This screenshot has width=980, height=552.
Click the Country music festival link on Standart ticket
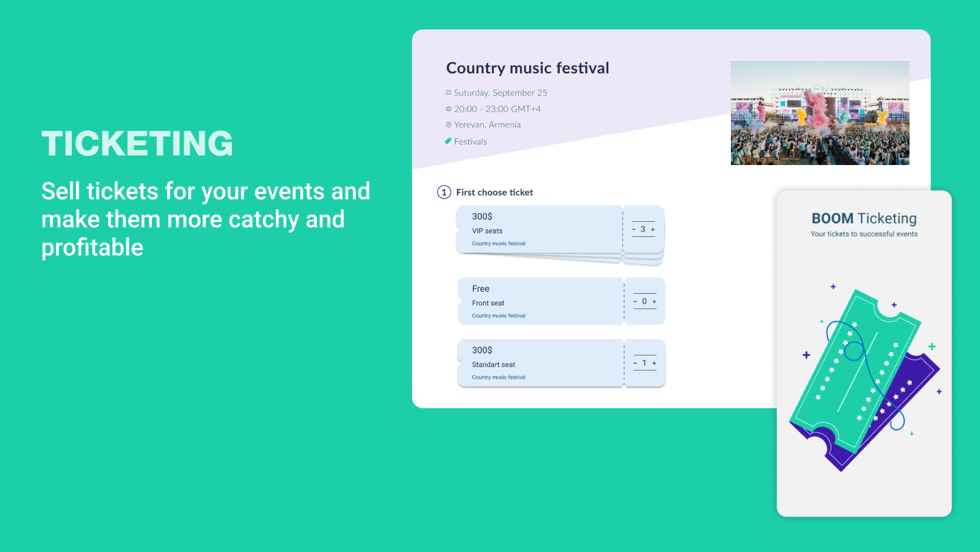(499, 377)
